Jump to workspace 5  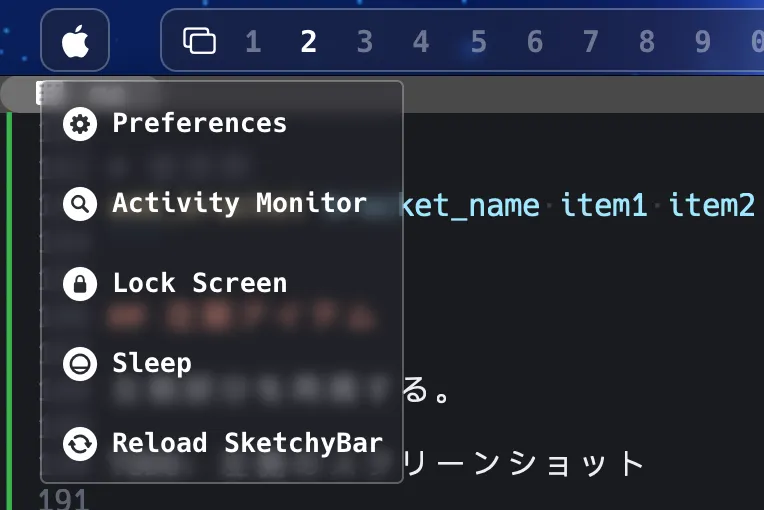click(x=478, y=42)
